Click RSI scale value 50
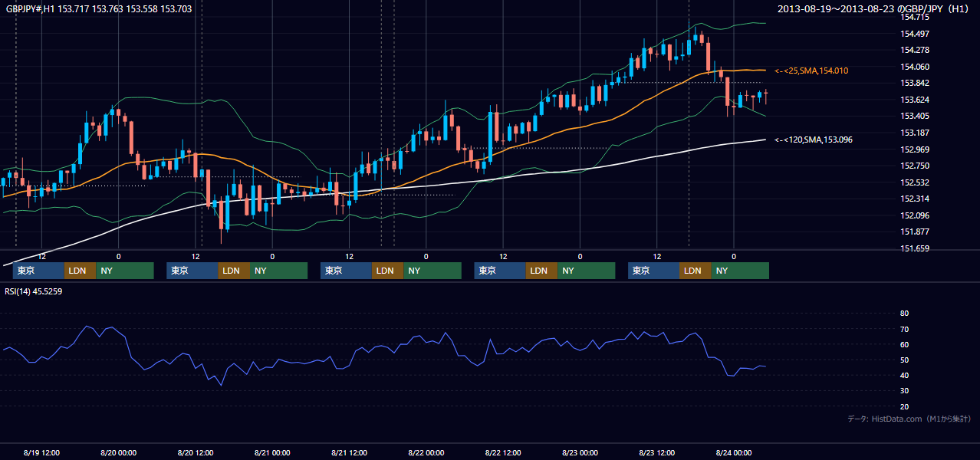Viewport: 980px width, 460px height. tap(904, 360)
